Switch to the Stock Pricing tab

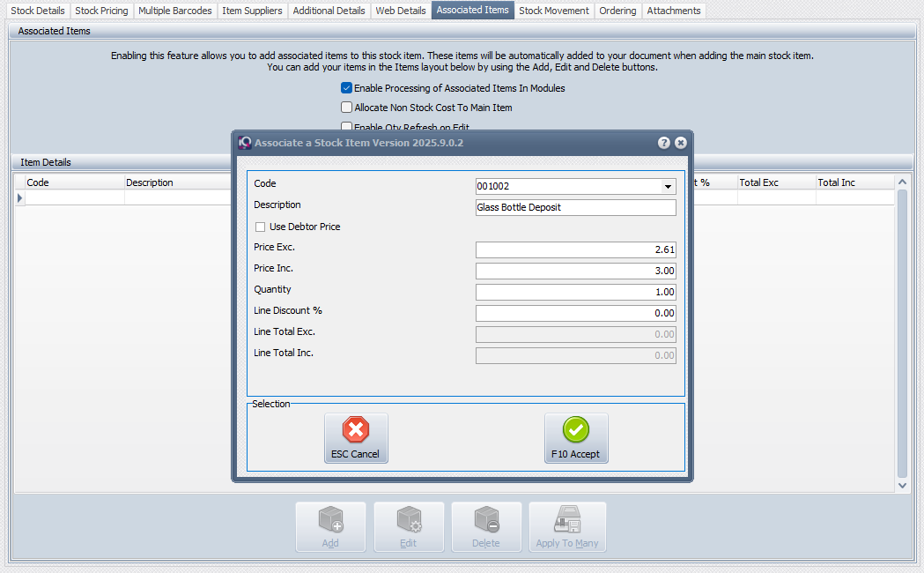tap(101, 11)
